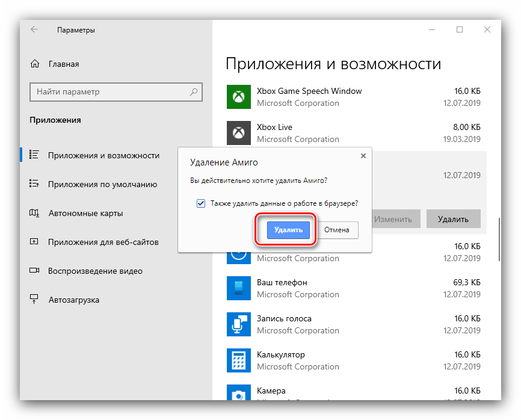Go back with the arrow icon
The width and height of the screenshot is (521, 420).
34,29
